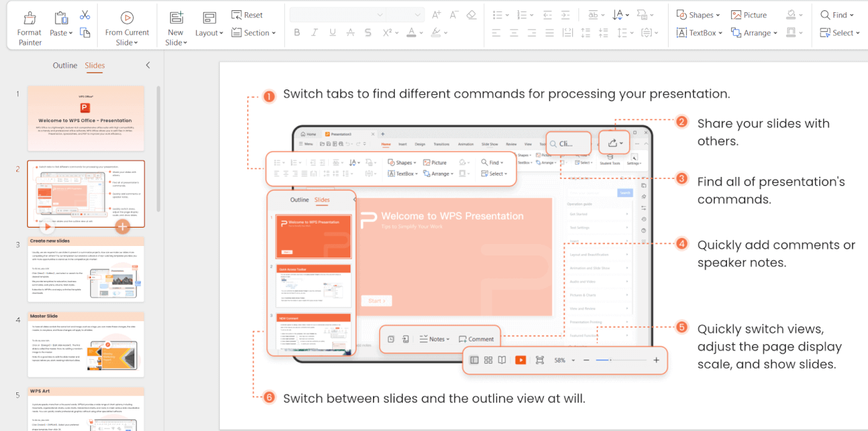Image resolution: width=868 pixels, height=431 pixels.
Task: Toggle align left
Action: click(x=496, y=33)
